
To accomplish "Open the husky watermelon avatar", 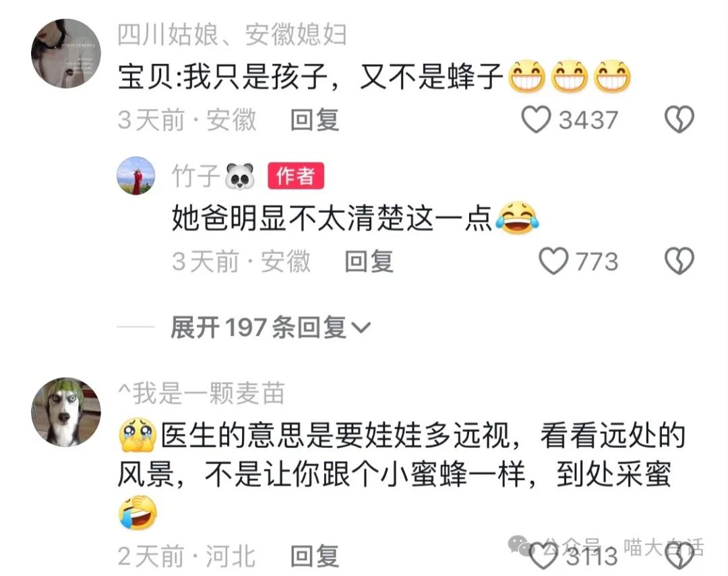I will pos(66,412).
